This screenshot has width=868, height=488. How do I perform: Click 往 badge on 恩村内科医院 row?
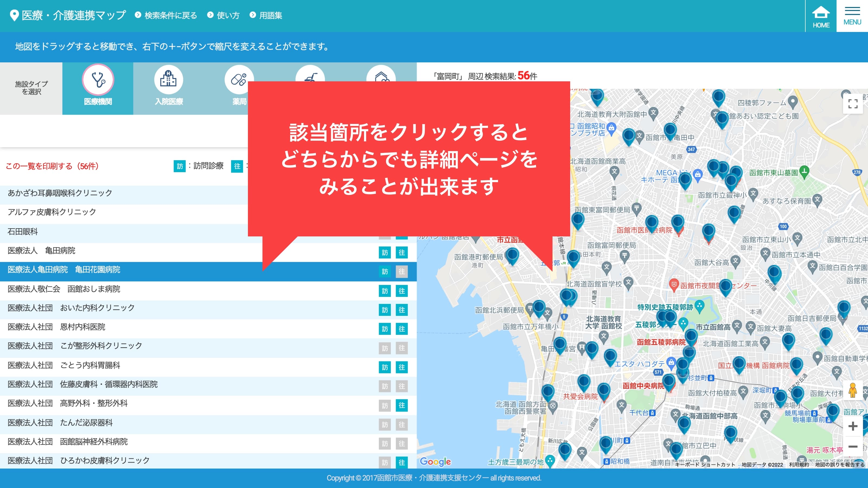coord(402,329)
